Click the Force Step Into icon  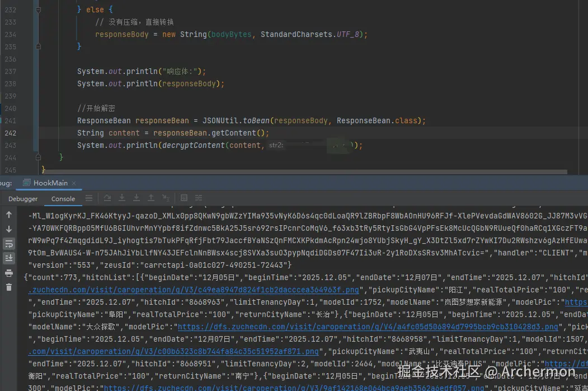point(137,198)
